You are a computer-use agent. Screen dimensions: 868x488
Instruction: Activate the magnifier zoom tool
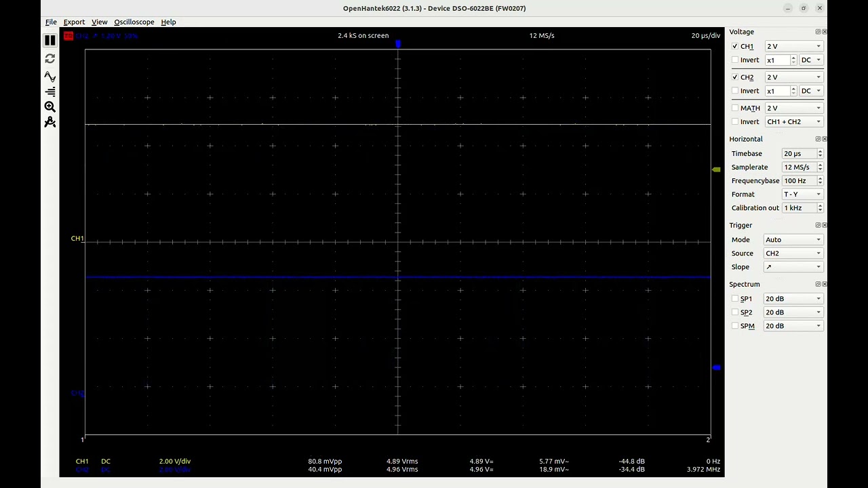pyautogui.click(x=50, y=107)
